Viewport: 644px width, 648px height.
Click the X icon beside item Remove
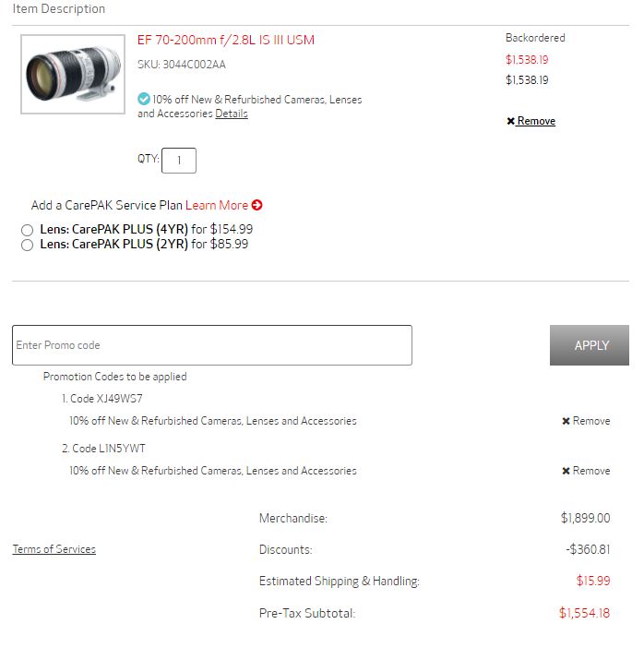point(511,122)
